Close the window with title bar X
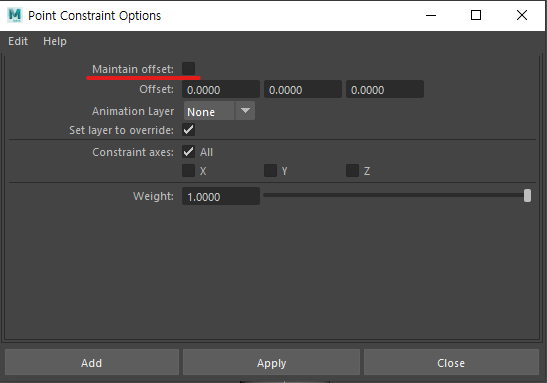547x383 pixels. coord(522,15)
